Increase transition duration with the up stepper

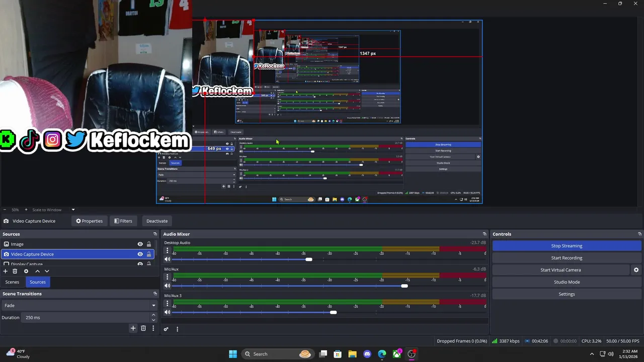(153, 315)
